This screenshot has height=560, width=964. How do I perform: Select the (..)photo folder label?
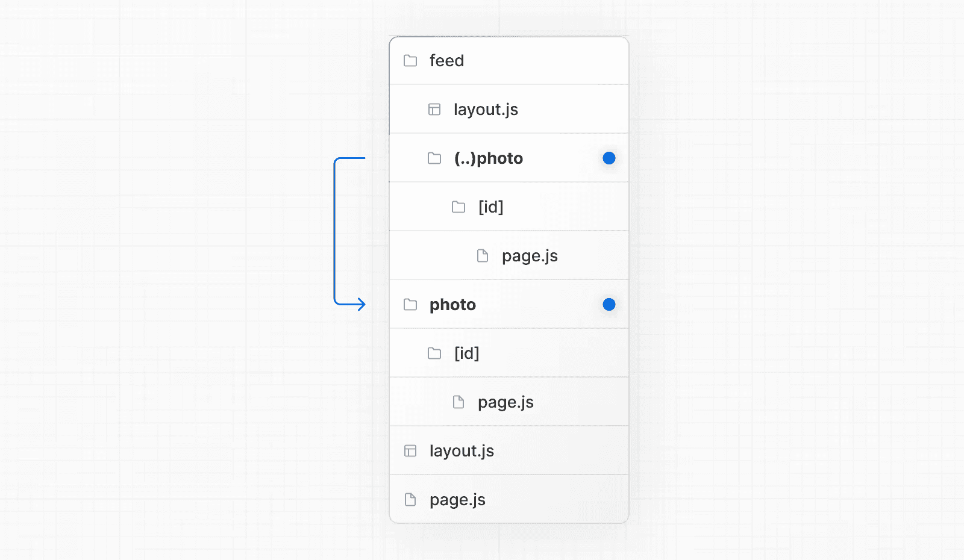click(489, 158)
